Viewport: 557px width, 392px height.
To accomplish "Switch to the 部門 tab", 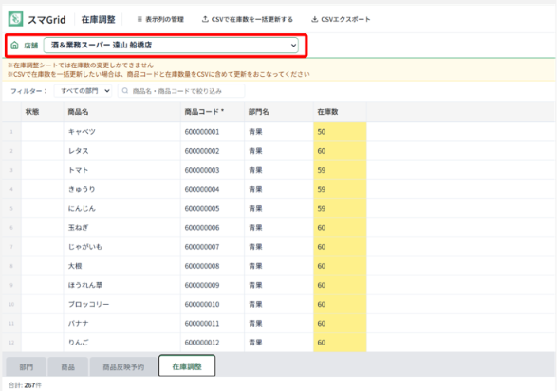I will [27, 366].
